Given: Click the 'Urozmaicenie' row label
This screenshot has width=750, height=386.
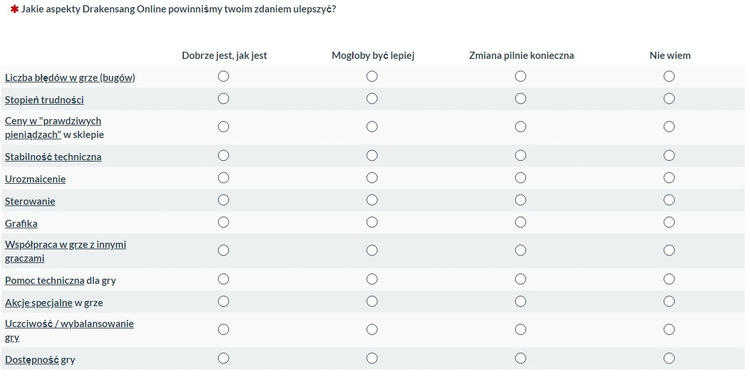Looking at the screenshot, I should pos(35,179).
